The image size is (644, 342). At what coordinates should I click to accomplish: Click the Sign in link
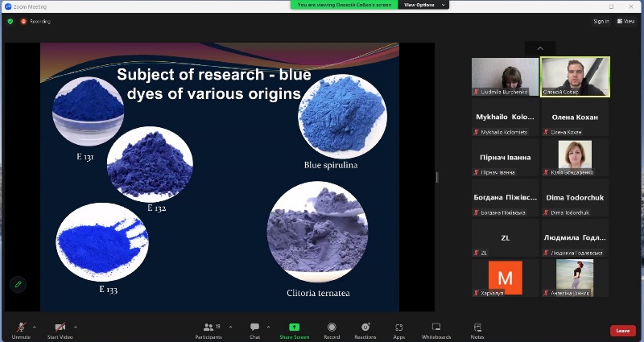601,22
